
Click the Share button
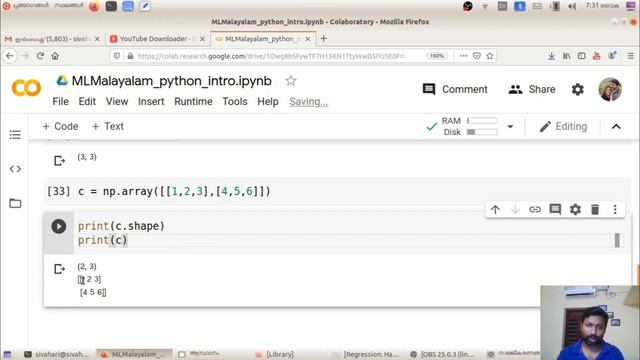coord(532,89)
